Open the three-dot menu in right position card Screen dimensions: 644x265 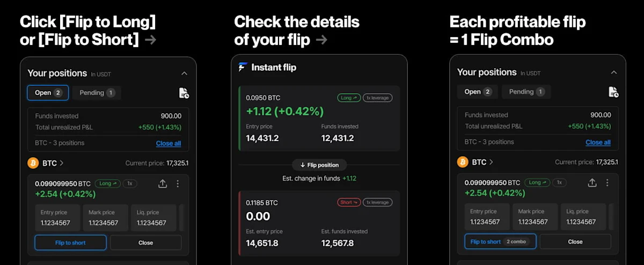608,182
